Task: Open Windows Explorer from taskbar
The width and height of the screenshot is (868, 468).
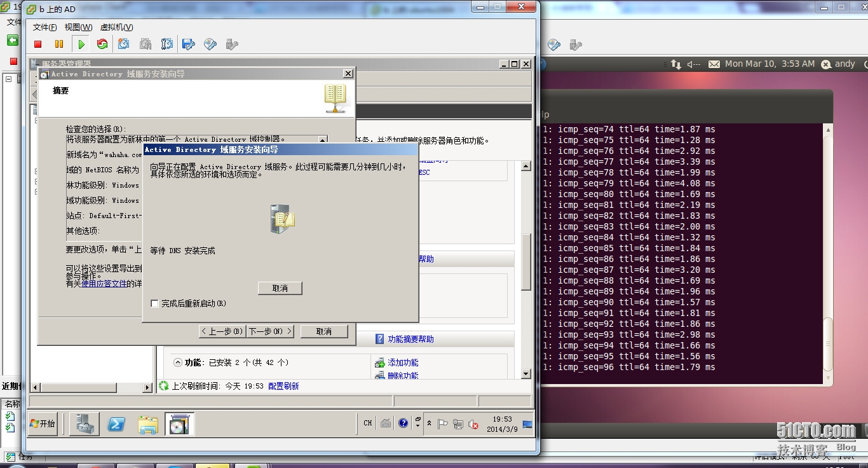Action: [x=148, y=424]
